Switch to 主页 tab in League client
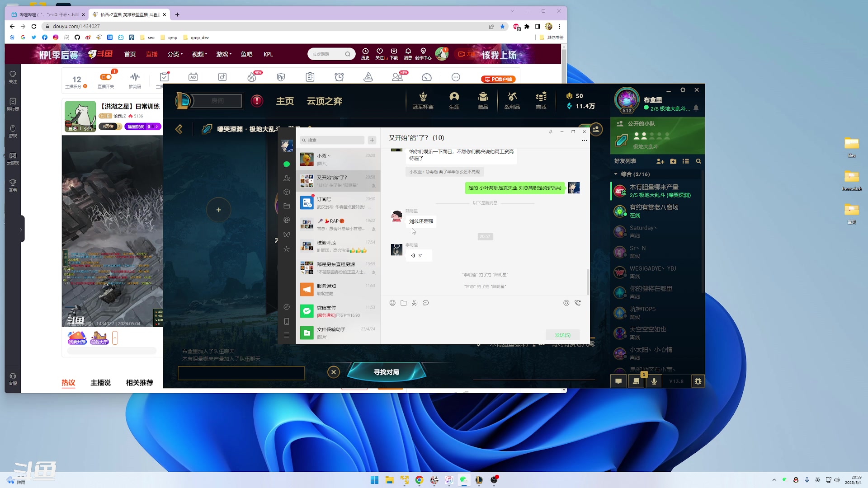The width and height of the screenshot is (868, 488). click(285, 101)
